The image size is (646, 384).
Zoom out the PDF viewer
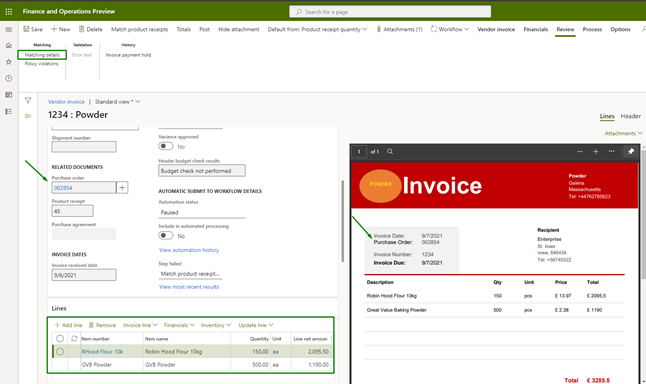(x=580, y=152)
